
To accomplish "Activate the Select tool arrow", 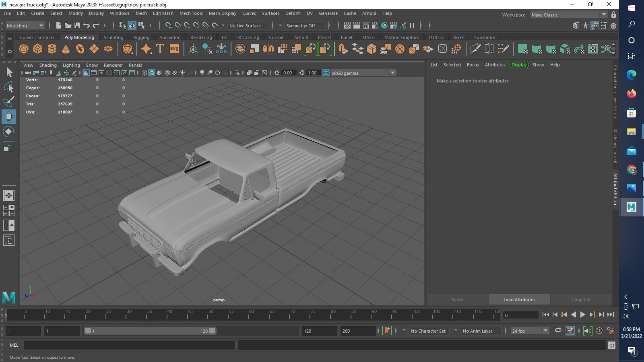I will tap(9, 72).
